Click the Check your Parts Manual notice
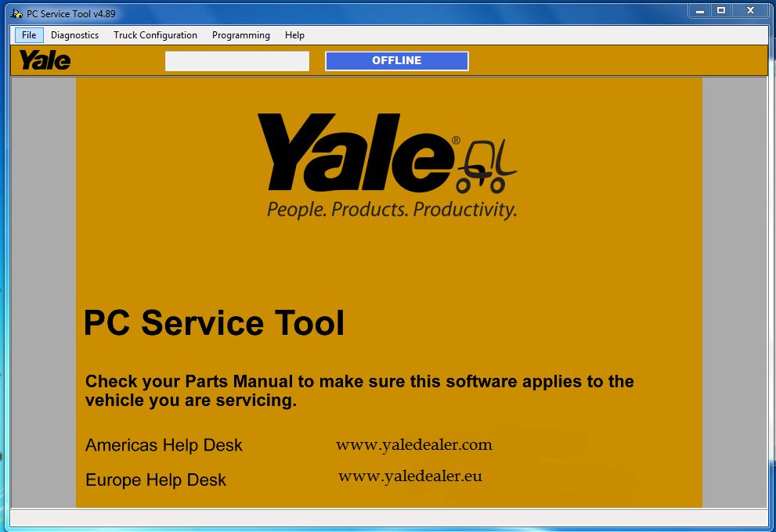Viewport: 776px width, 532px height. tap(359, 390)
